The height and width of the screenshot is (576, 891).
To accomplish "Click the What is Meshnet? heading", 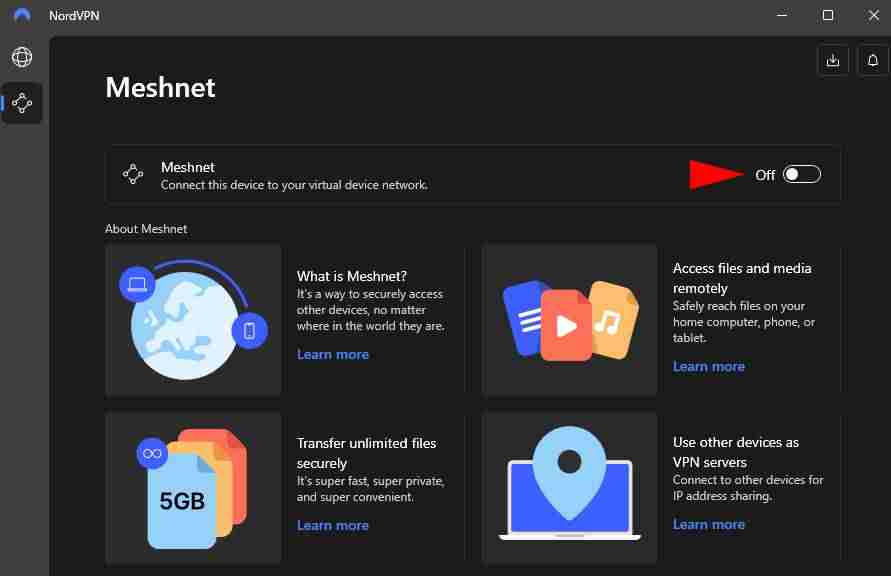I will 352,276.
